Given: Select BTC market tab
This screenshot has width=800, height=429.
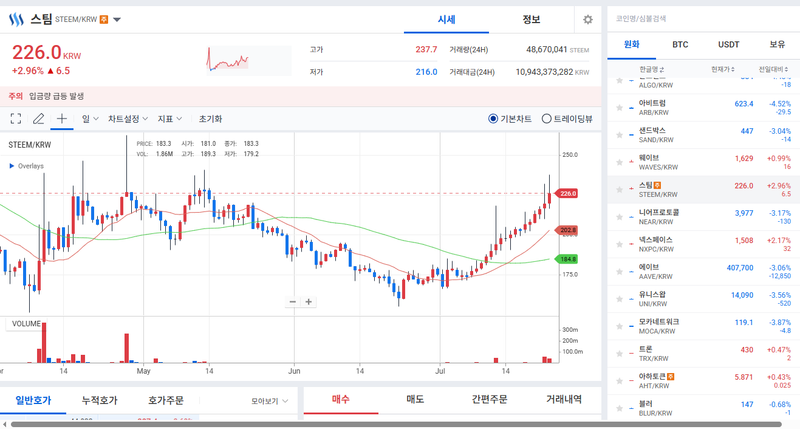Looking at the screenshot, I should (x=680, y=45).
